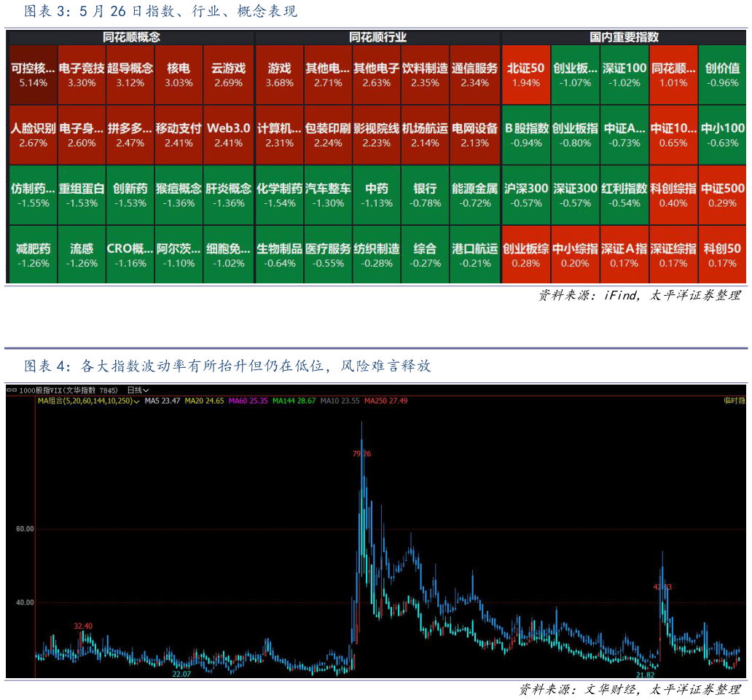Open the 北证50 index tile
The image size is (752, 700).
point(525,74)
